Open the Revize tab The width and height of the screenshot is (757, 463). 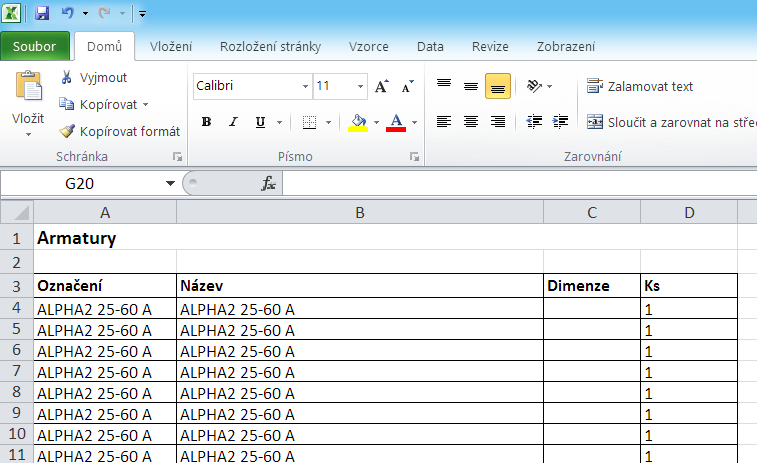490,46
